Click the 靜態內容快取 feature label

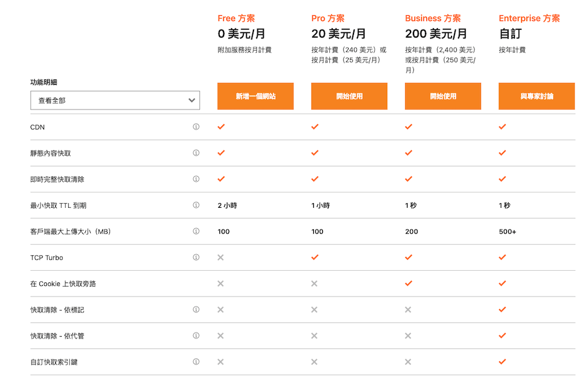coord(51,153)
